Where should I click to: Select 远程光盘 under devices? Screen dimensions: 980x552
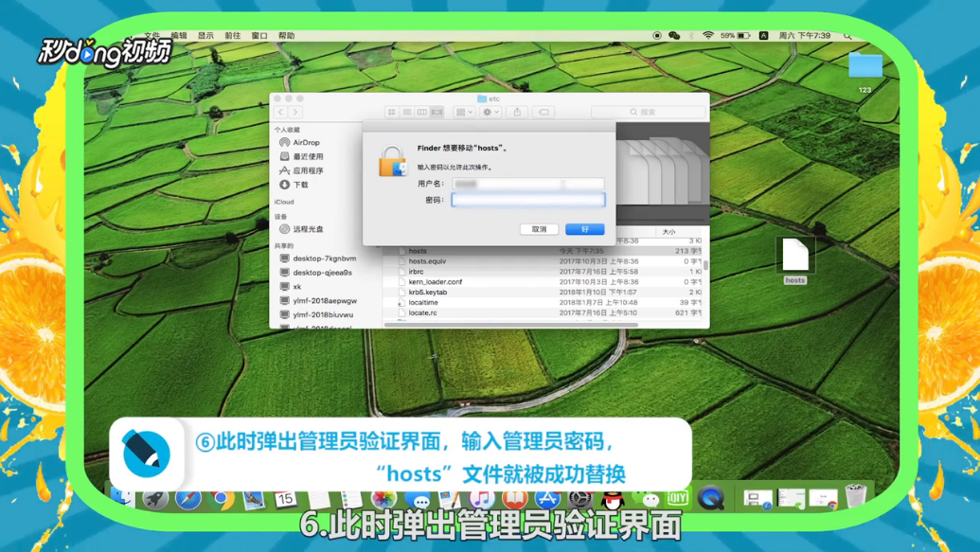pos(301,229)
